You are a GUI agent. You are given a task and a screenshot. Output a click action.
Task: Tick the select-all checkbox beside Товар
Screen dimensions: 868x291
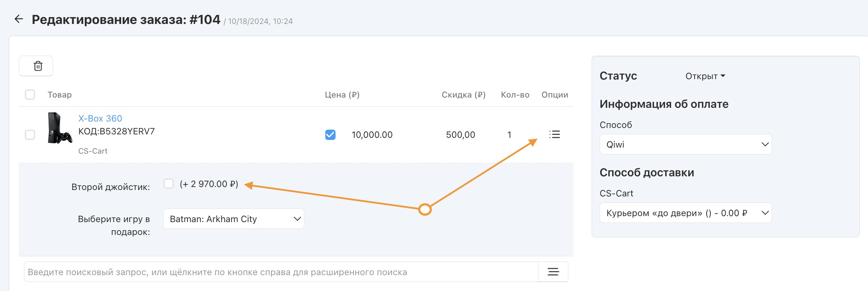(x=30, y=95)
